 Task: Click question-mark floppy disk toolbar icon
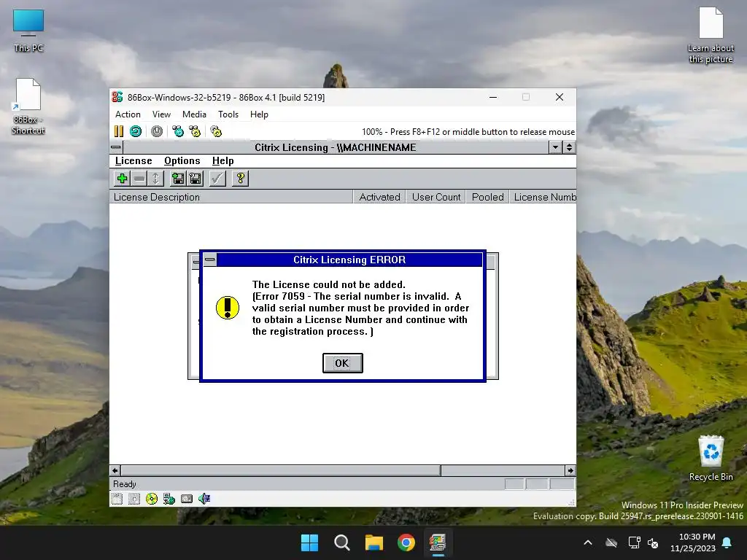[x=196, y=179]
